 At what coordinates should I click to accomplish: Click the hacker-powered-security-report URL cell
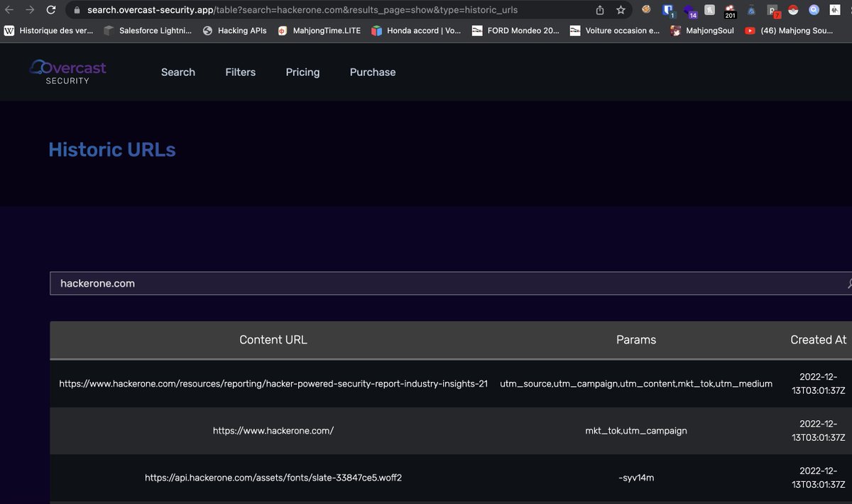273,383
